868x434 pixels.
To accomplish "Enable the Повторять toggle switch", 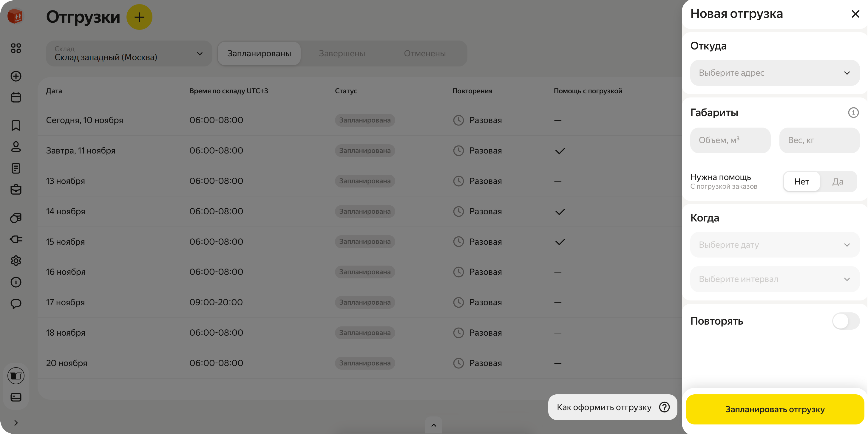I will point(845,321).
